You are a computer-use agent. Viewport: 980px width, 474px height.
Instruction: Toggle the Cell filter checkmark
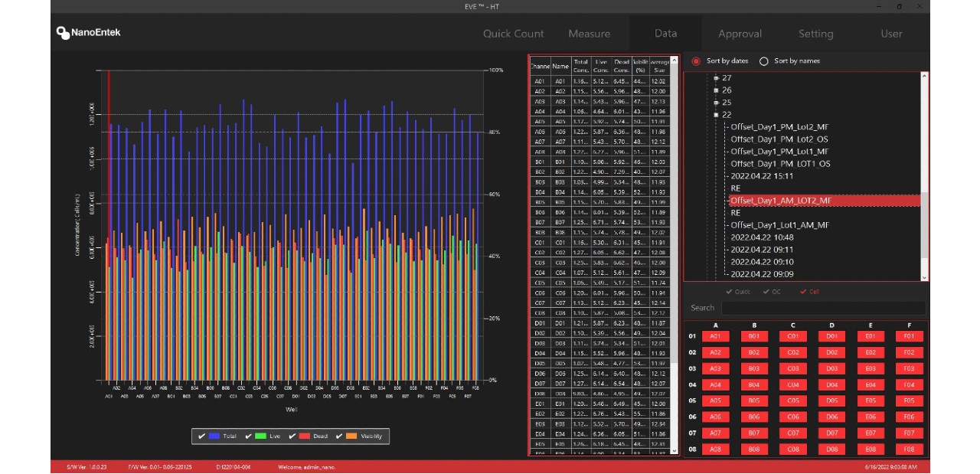803,292
